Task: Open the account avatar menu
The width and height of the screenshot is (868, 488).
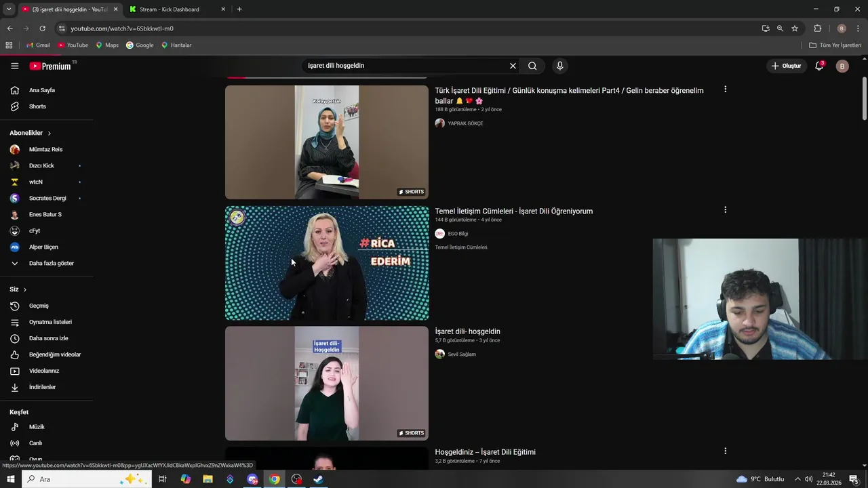Action: (842, 66)
